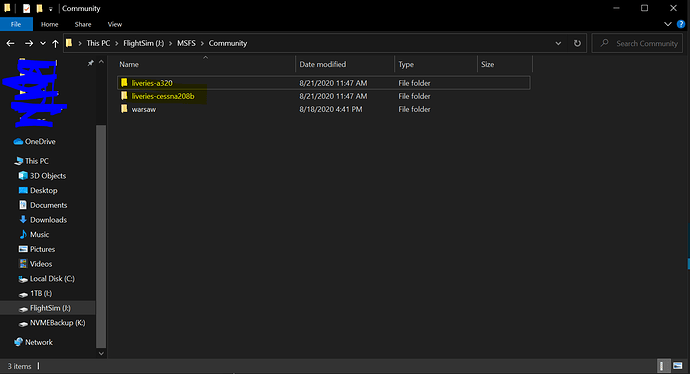This screenshot has width=690, height=374.
Task: Click the pin icon in Quick access
Action: pyautogui.click(x=90, y=63)
